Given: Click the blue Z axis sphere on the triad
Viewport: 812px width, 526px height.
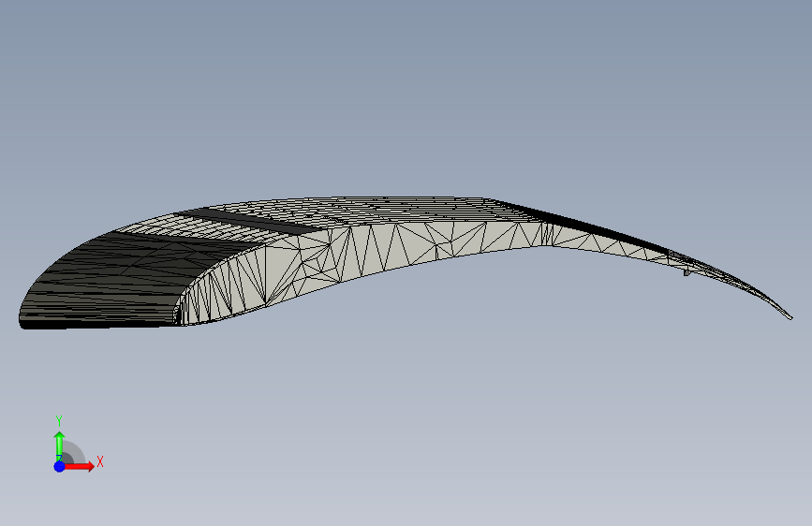Looking at the screenshot, I should coord(60,466).
